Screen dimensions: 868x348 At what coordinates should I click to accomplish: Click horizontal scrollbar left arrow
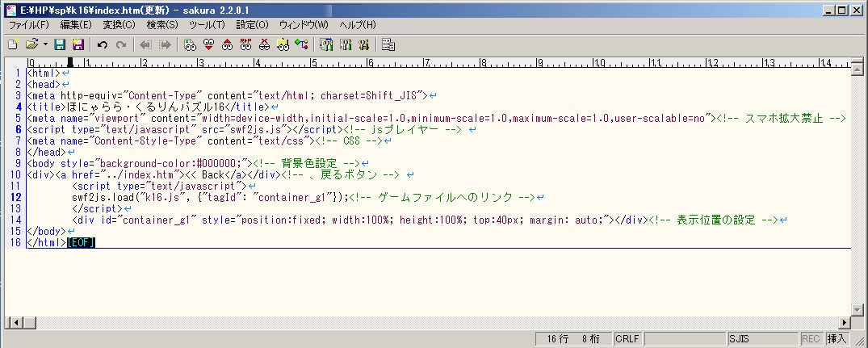(15, 322)
